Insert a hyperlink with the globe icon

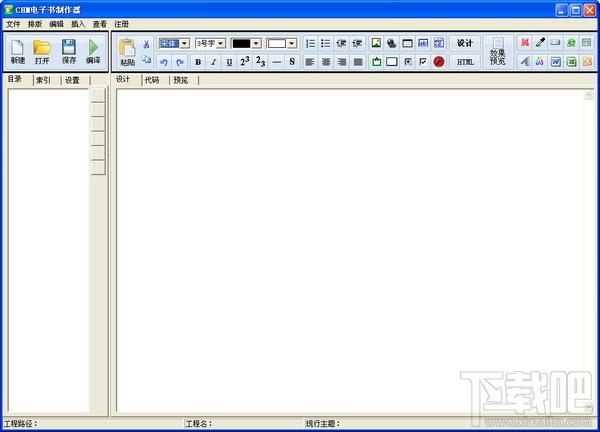(391, 43)
